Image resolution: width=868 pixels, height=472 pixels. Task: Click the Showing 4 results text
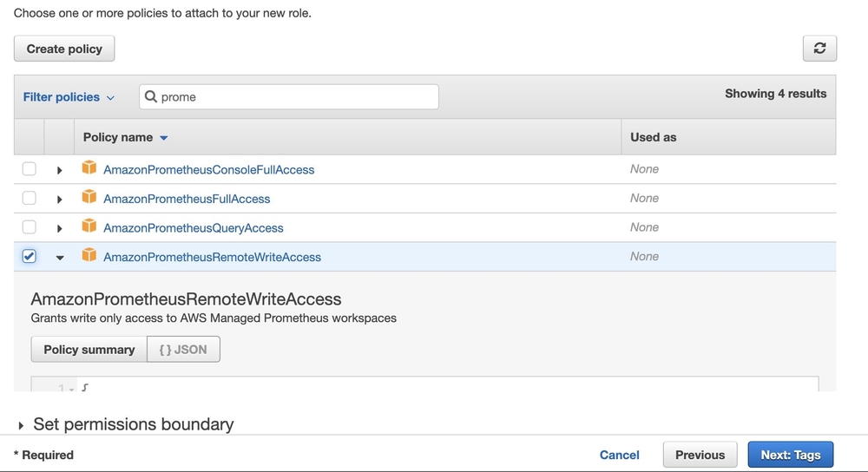point(775,94)
